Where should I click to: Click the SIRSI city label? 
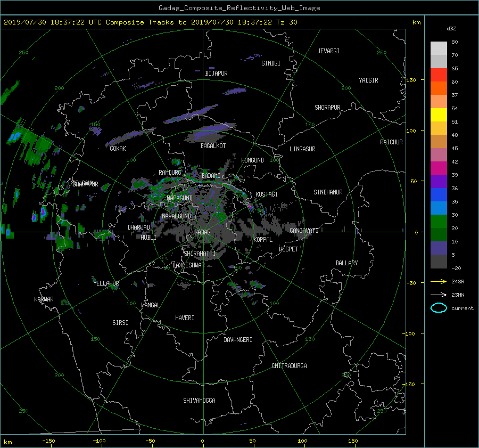pyautogui.click(x=120, y=323)
